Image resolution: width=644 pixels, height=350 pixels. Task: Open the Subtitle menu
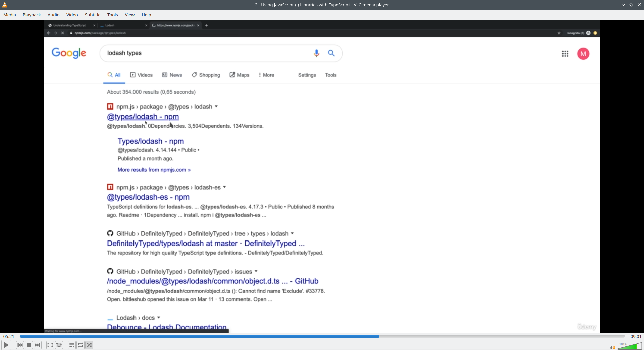coord(93,15)
